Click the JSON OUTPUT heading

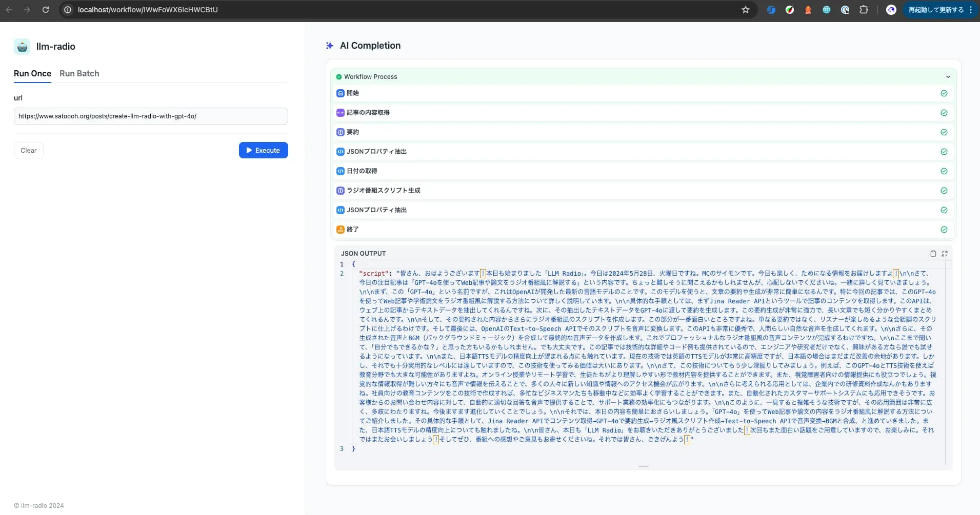click(x=363, y=254)
